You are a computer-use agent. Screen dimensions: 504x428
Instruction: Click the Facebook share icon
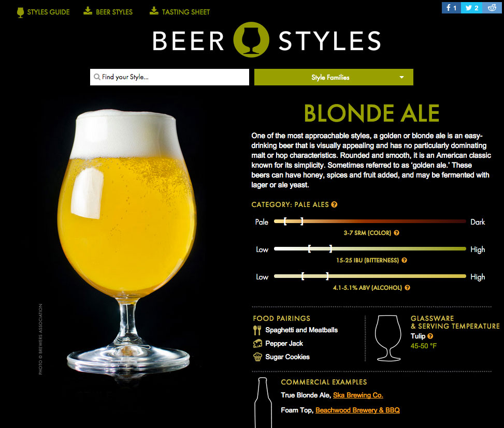pos(451,8)
